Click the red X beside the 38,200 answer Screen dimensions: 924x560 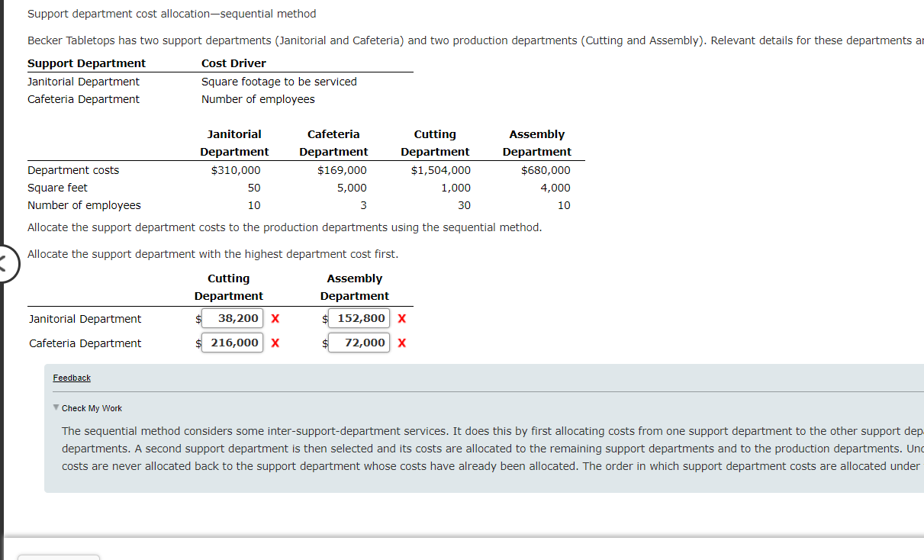(275, 318)
